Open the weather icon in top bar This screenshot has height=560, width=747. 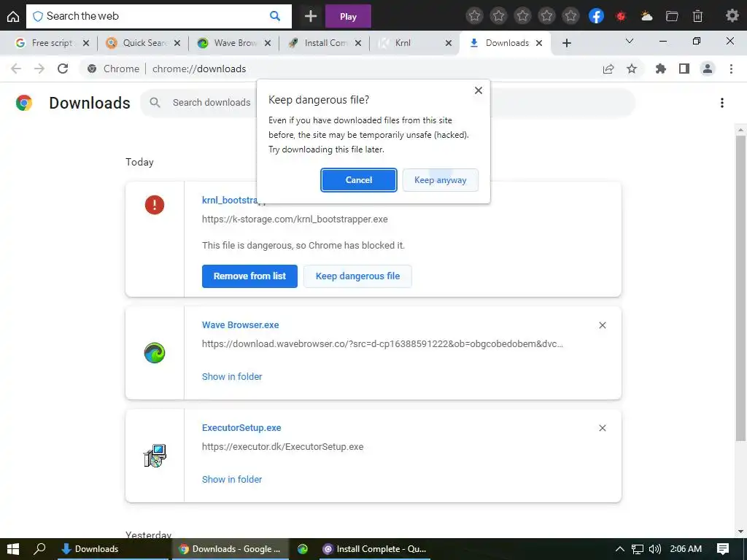click(646, 16)
